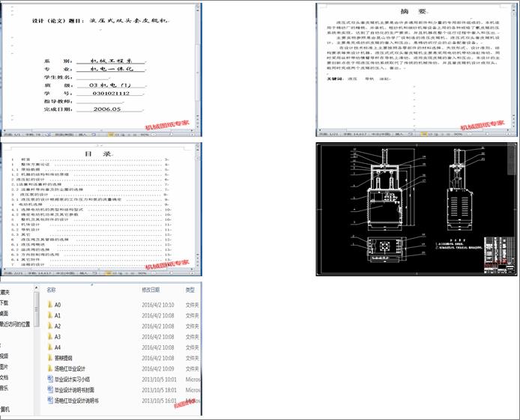520x420 pixels.
Task: Click vertical scrollbar of the 目录 Word window
Action: coord(198,205)
